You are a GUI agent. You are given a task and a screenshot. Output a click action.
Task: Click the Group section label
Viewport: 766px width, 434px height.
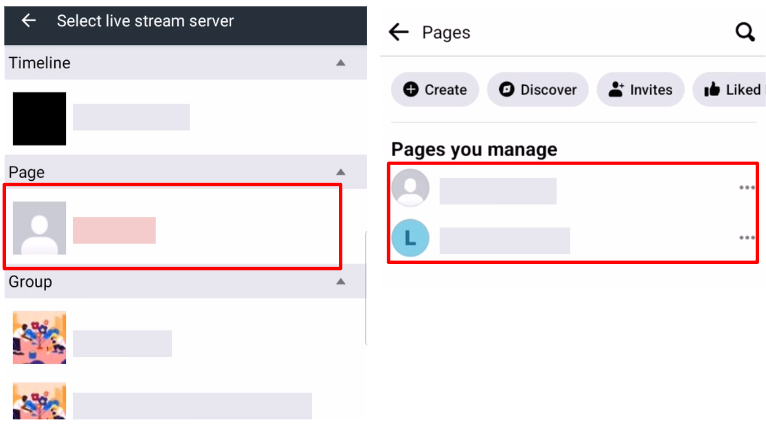(30, 282)
